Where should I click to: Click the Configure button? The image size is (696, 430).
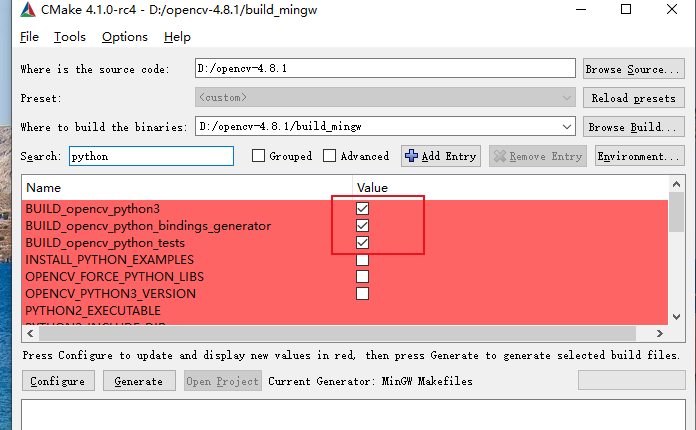point(58,381)
